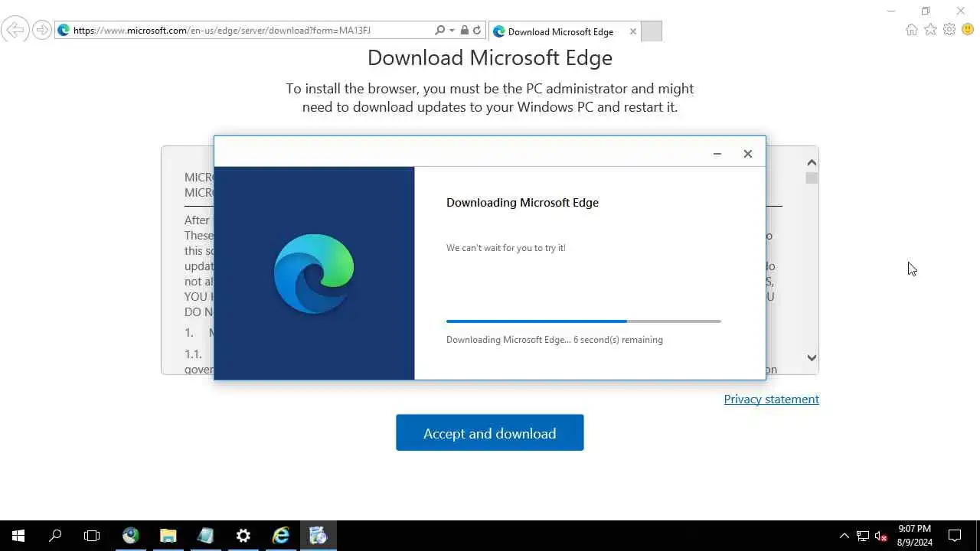
Task: Click 'We can't wait for you to try it!' text
Action: 506,248
